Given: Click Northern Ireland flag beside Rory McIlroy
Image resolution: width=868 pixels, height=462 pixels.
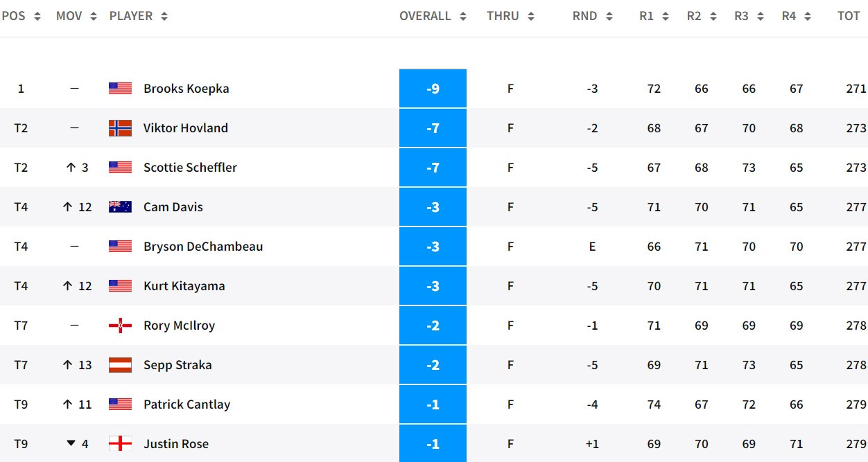Looking at the screenshot, I should pos(120,326).
